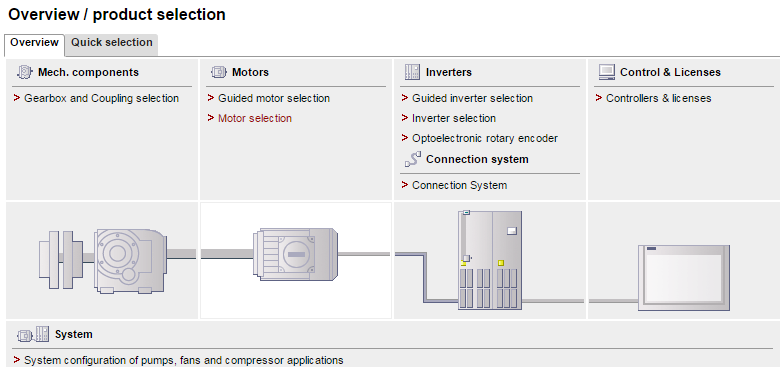This screenshot has height=367, width=781.
Task: Click the control panel screen illustration
Action: pyautogui.click(x=684, y=277)
